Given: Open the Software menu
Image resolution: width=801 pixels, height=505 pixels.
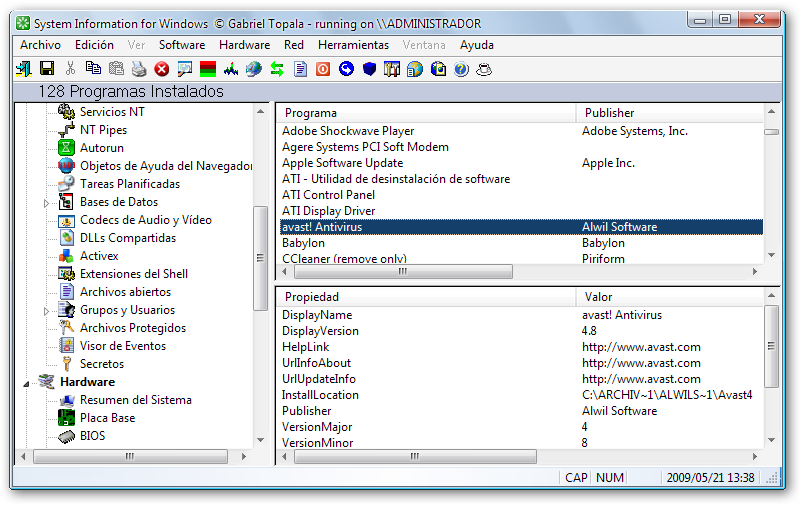Looking at the screenshot, I should pos(181,45).
